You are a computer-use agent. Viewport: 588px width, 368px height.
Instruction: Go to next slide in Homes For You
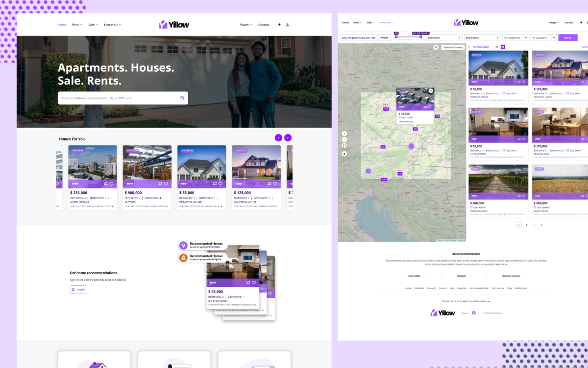pos(288,138)
